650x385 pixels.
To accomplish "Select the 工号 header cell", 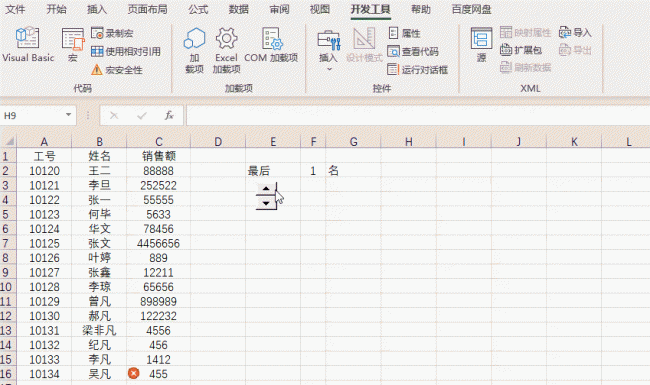I will pos(44,156).
